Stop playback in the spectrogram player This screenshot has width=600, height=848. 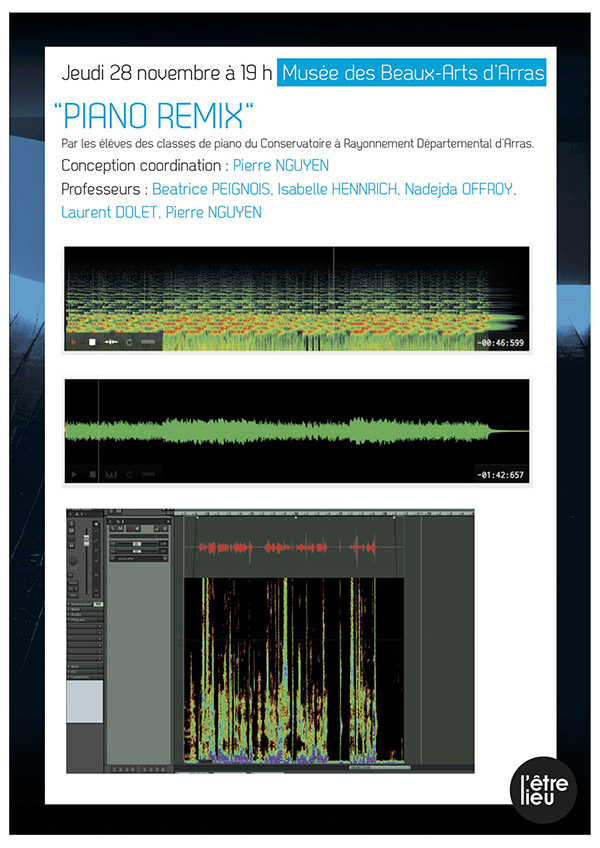pyautogui.click(x=93, y=342)
